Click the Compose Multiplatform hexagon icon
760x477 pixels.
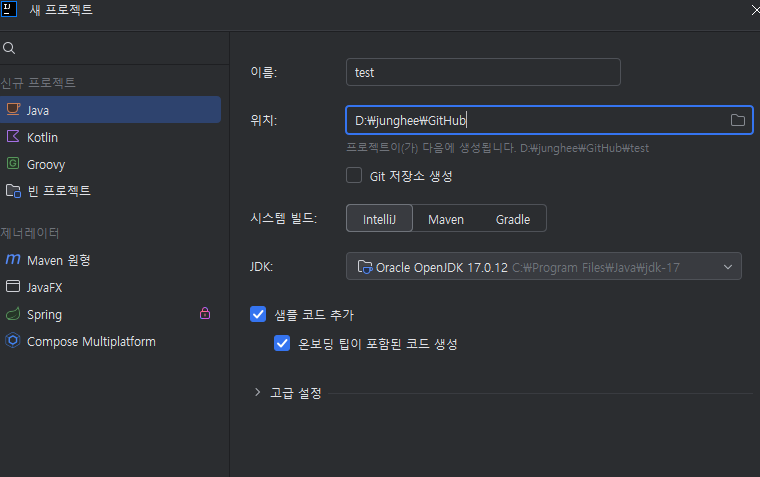coord(13,340)
